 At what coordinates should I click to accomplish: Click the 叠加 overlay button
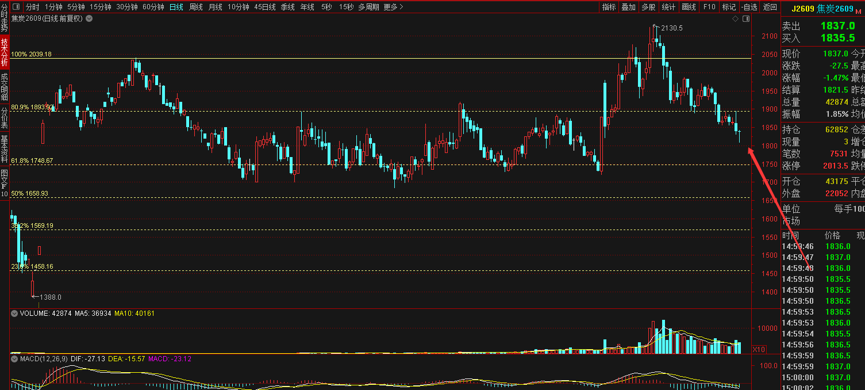pyautogui.click(x=628, y=7)
